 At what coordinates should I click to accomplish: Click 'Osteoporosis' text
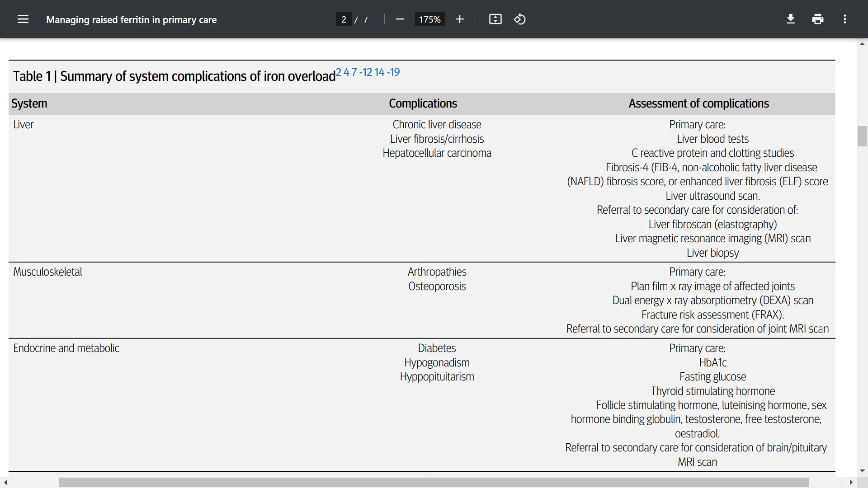tap(437, 286)
